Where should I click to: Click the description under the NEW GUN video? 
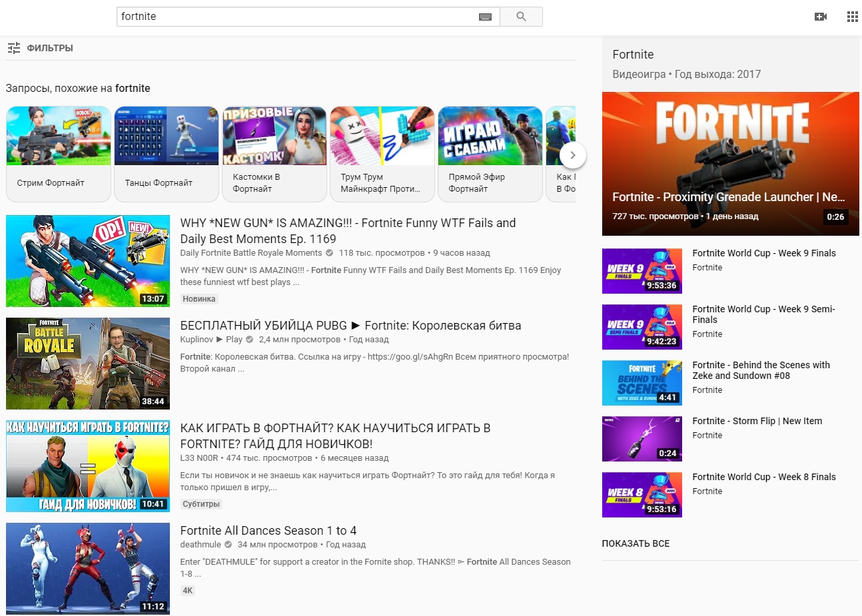click(x=370, y=276)
